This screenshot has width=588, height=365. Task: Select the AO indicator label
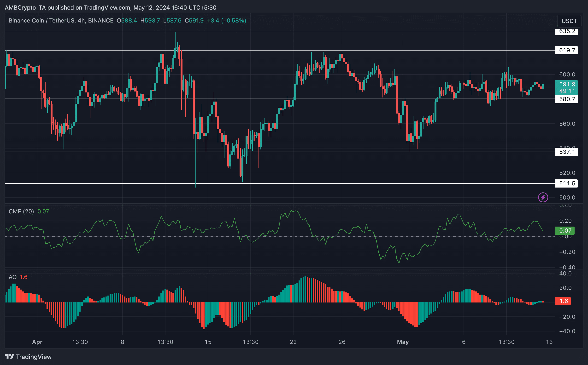[12, 277]
